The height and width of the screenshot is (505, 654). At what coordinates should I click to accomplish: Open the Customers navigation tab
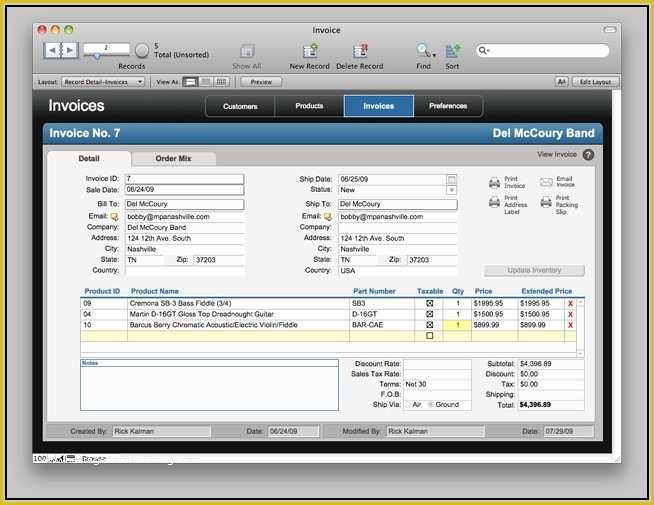pyautogui.click(x=240, y=106)
